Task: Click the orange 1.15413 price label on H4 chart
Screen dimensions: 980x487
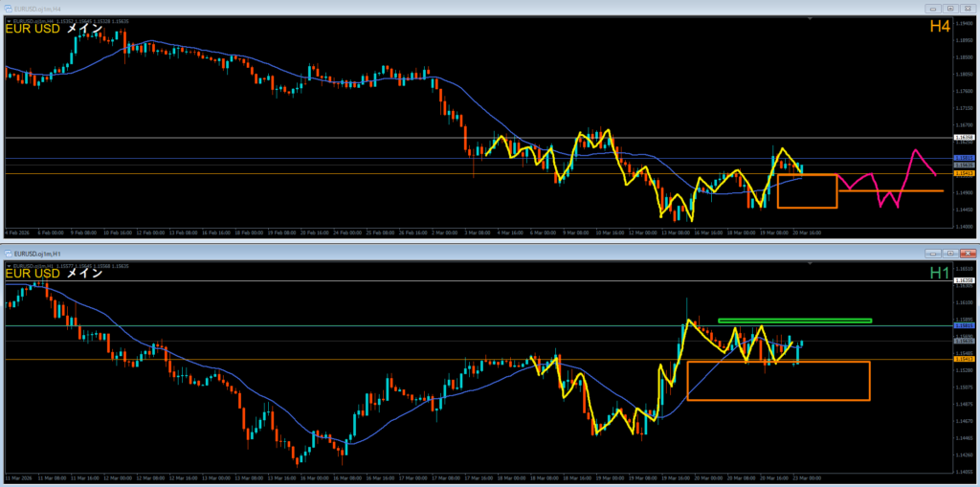Action: point(963,172)
